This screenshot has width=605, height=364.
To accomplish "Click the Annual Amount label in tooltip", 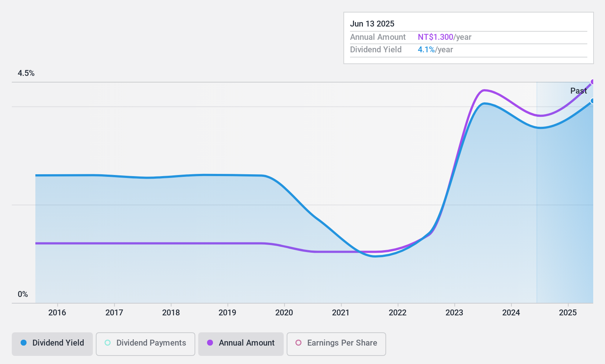I will 378,37.
